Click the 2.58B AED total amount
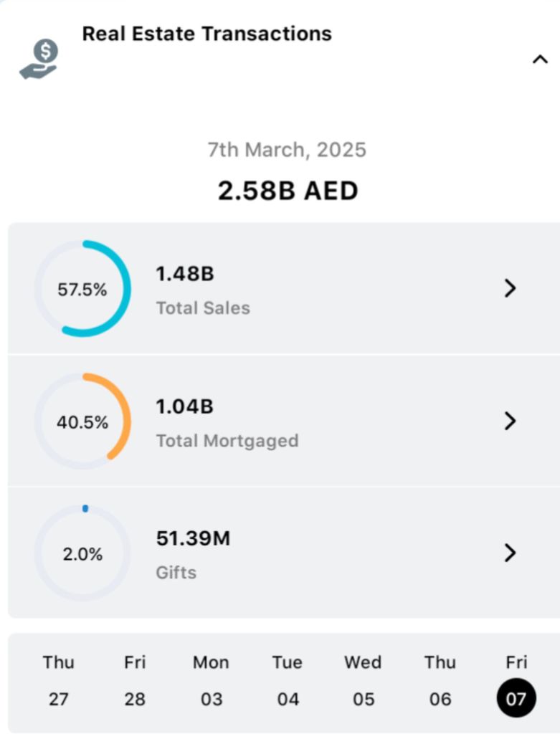 (288, 191)
